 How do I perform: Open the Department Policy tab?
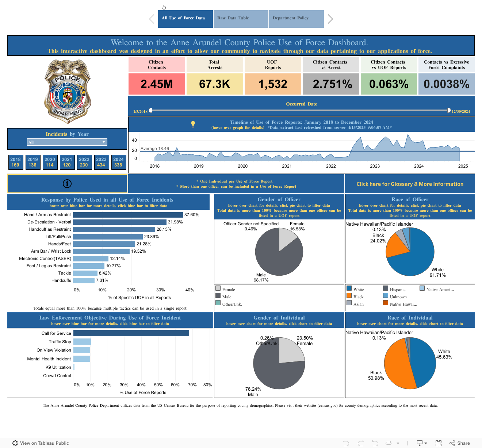click(296, 19)
